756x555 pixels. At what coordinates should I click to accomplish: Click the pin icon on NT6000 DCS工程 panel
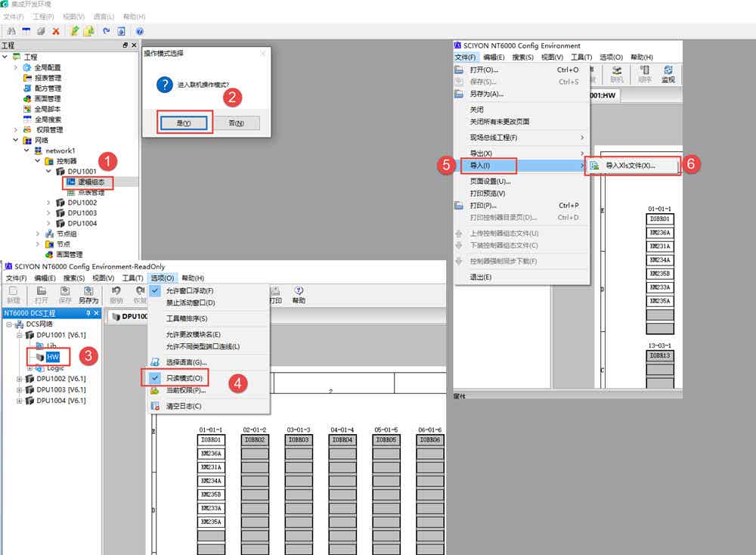pyautogui.click(x=88, y=313)
